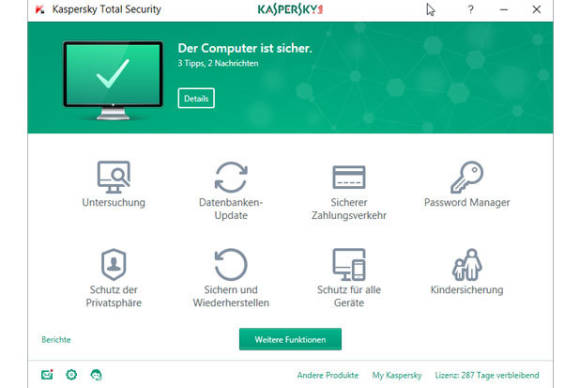This screenshot has height=388, width=580.
Task: Open Schutz für alle Geräte icon
Action: coord(349,264)
